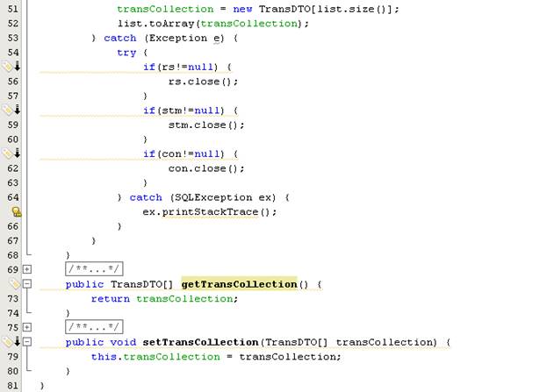Click the if(con!=null) condition
Screen dimensions: 547x392
pyautogui.click(x=184, y=153)
